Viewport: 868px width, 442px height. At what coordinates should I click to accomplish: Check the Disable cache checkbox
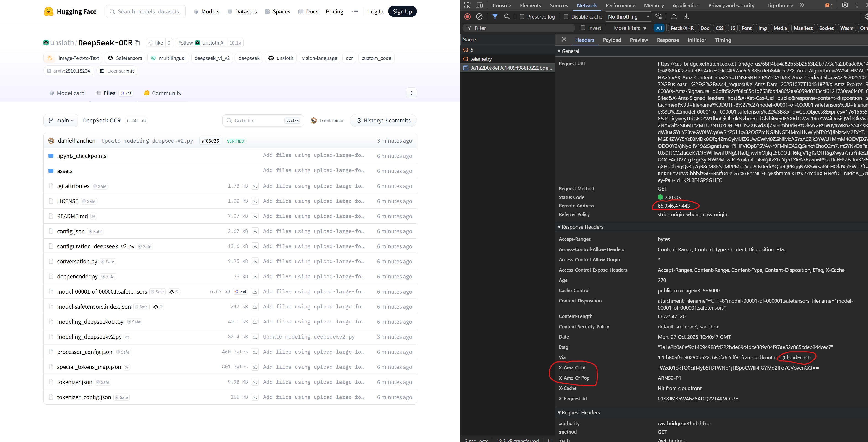(566, 16)
